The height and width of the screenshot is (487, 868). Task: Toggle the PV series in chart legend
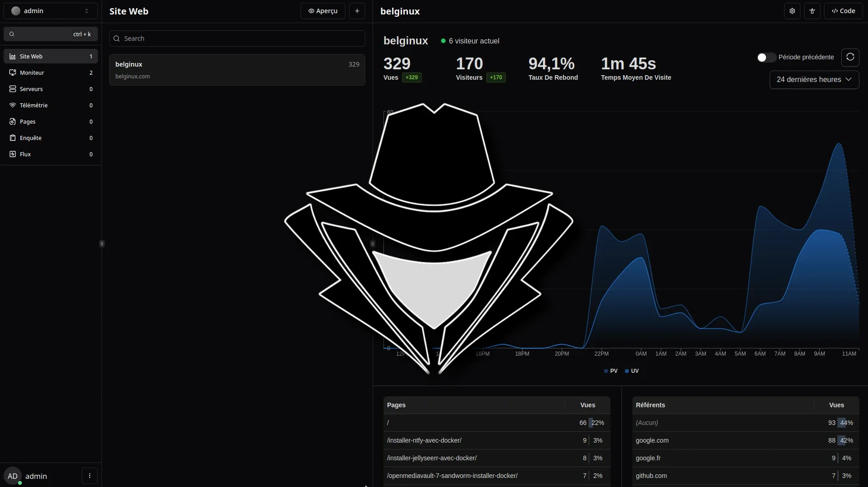coord(611,371)
